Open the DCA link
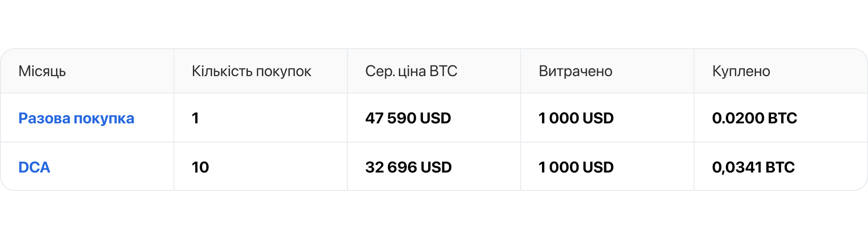The height and width of the screenshot is (239, 868). point(34,167)
